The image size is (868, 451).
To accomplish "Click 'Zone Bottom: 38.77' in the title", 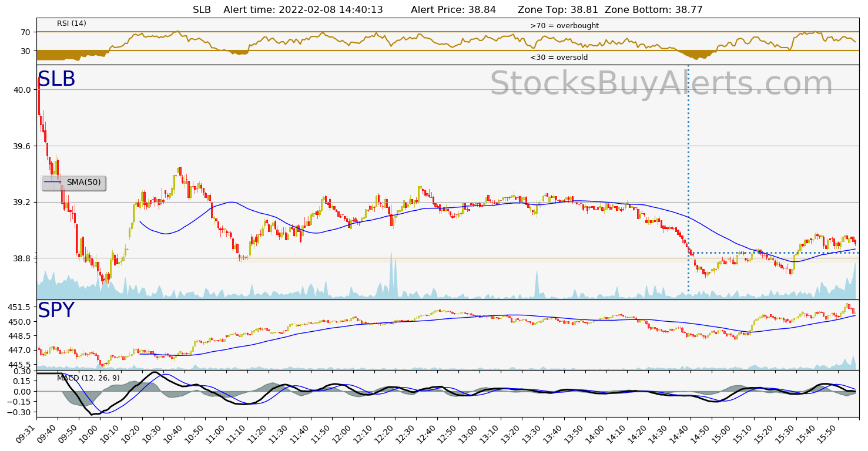I will (x=653, y=10).
